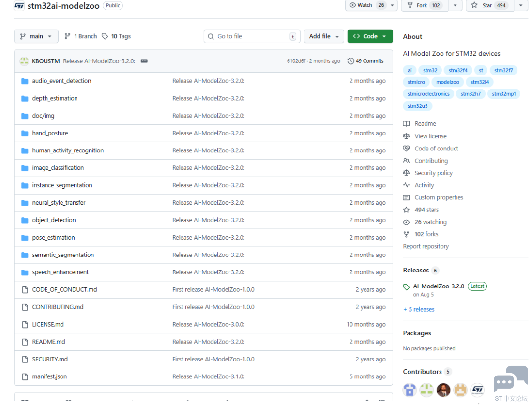
Task: Click the hand_posture folder icon
Action: [25, 133]
